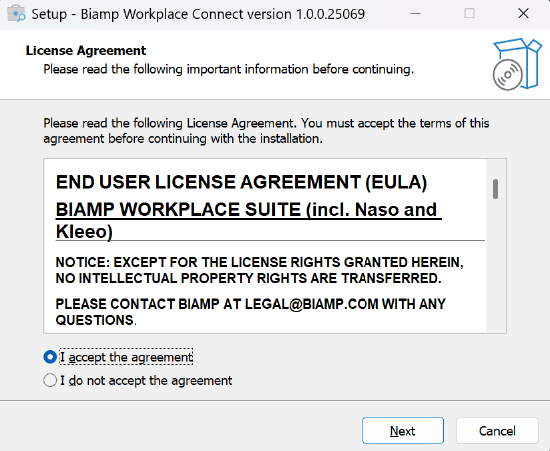Image resolution: width=550 pixels, height=451 pixels.
Task: Click the setup installer icon in title bar
Action: pos(16,14)
